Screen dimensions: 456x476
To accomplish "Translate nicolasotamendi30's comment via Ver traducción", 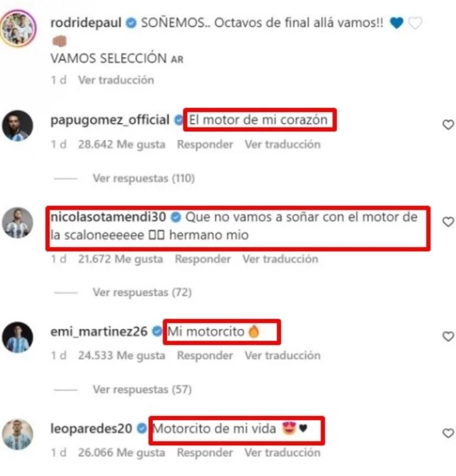I will 280,259.
